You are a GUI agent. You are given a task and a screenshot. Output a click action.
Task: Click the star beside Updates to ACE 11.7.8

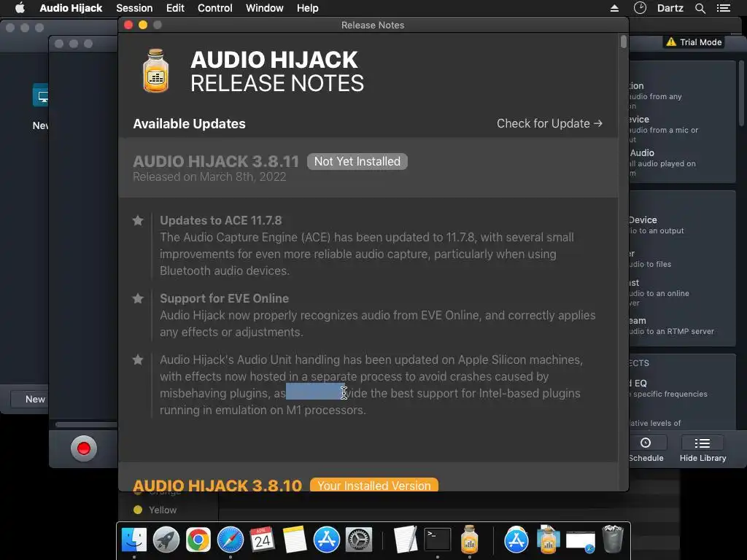pyautogui.click(x=138, y=220)
